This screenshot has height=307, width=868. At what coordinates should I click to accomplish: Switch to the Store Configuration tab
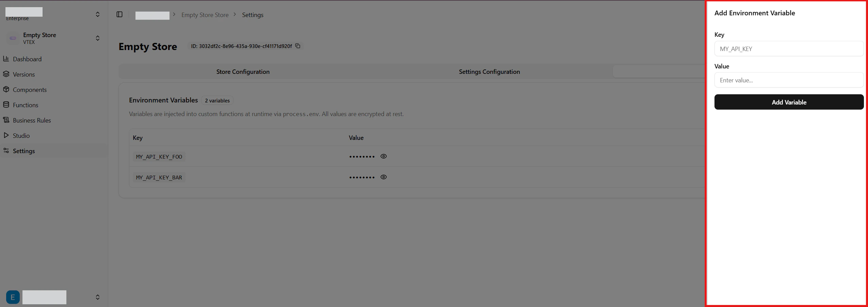[243, 71]
